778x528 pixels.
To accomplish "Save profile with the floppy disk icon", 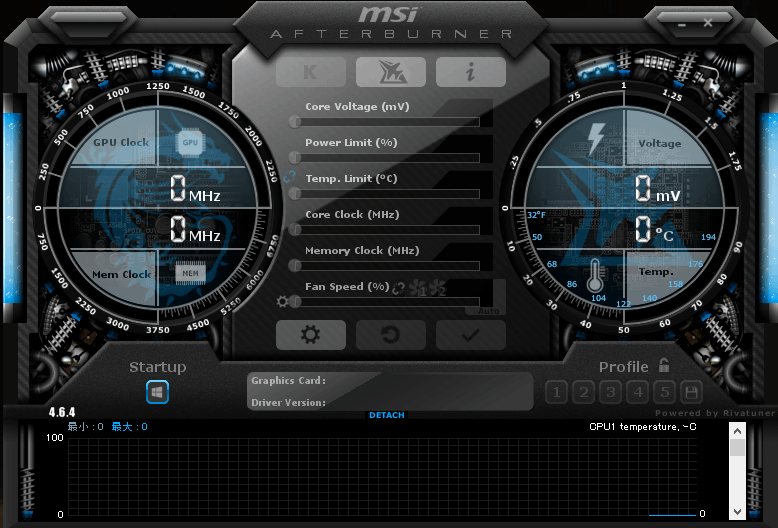I will pos(691,393).
